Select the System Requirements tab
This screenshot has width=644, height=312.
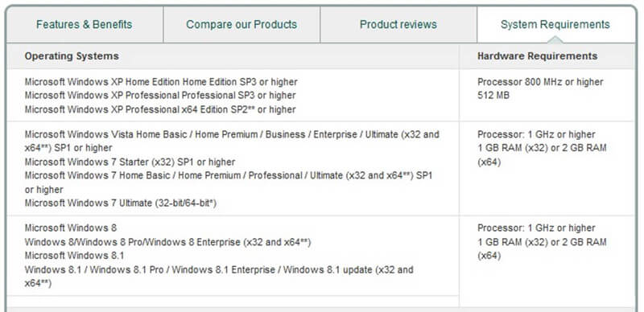[555, 25]
